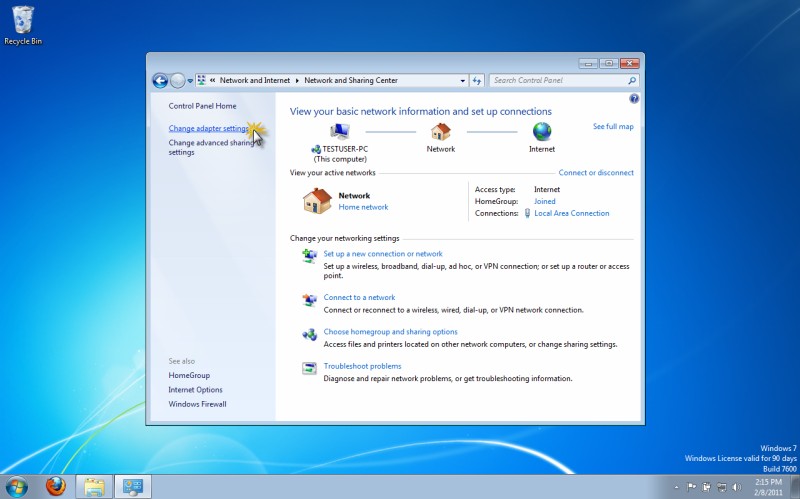Click the large Home network house icon
This screenshot has width=800, height=499.
click(317, 201)
